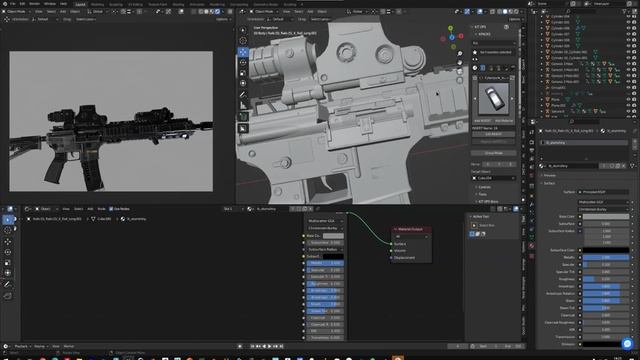The image size is (640, 360).
Task: Click the favorites star icon in KIT OPS panel
Action: tap(475, 52)
